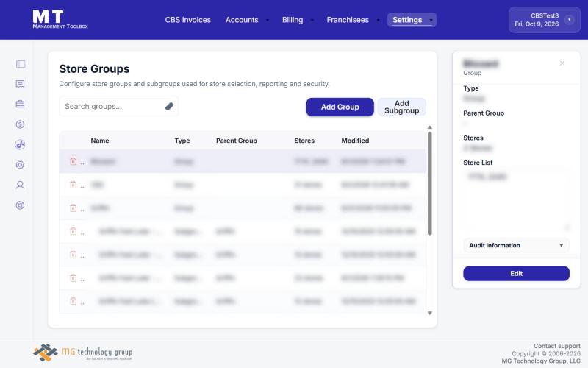The width and height of the screenshot is (588, 368).
Task: Select the highlighted first table row
Action: 243,161
